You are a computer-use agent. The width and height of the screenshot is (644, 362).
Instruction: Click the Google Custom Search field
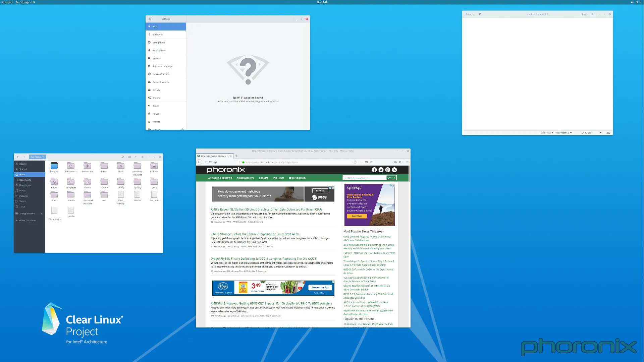point(365,178)
